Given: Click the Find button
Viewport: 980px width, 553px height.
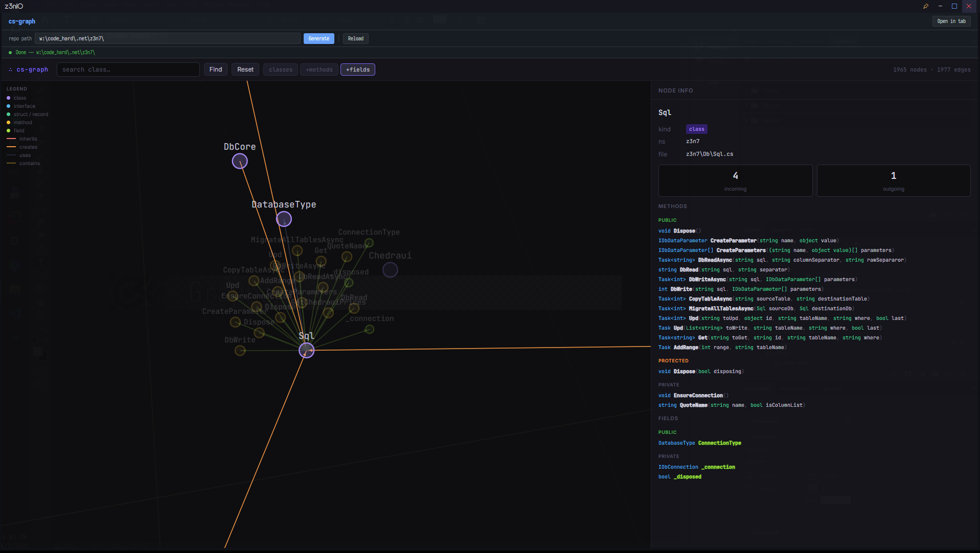Looking at the screenshot, I should [216, 70].
